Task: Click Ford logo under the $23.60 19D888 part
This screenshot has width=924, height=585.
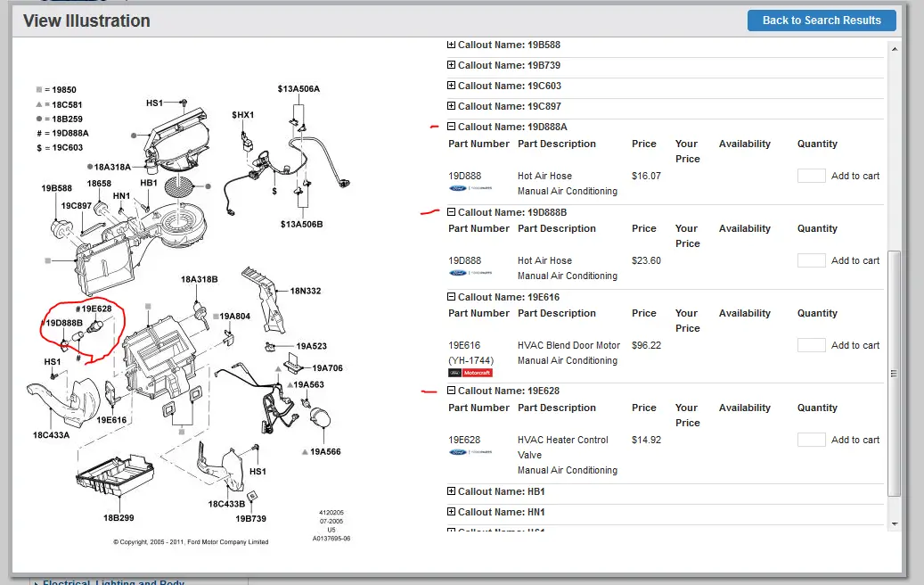Action: [470, 273]
